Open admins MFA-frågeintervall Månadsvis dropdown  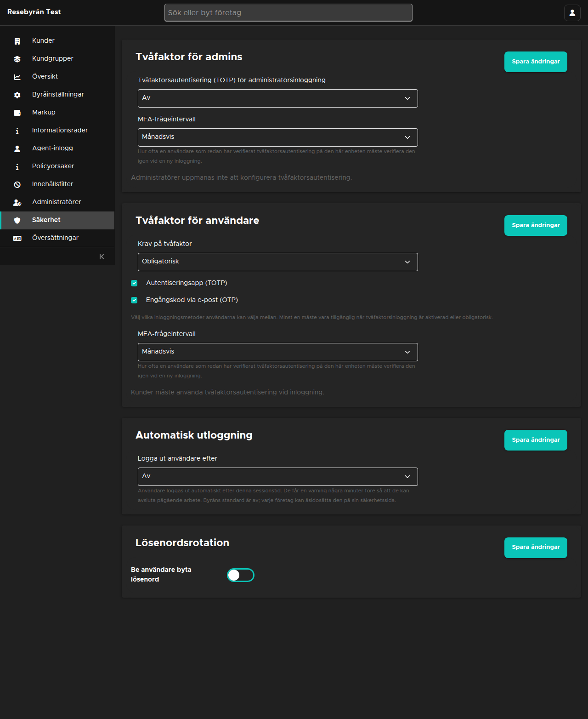278,137
